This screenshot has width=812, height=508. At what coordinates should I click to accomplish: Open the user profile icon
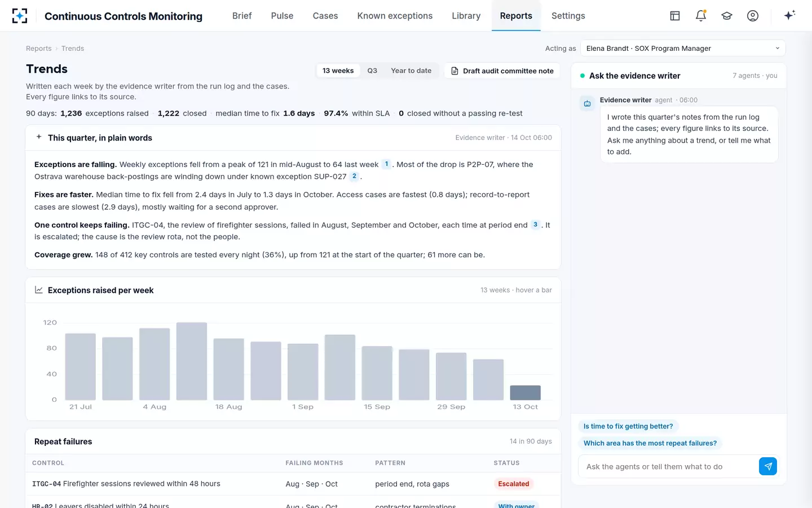(753, 16)
